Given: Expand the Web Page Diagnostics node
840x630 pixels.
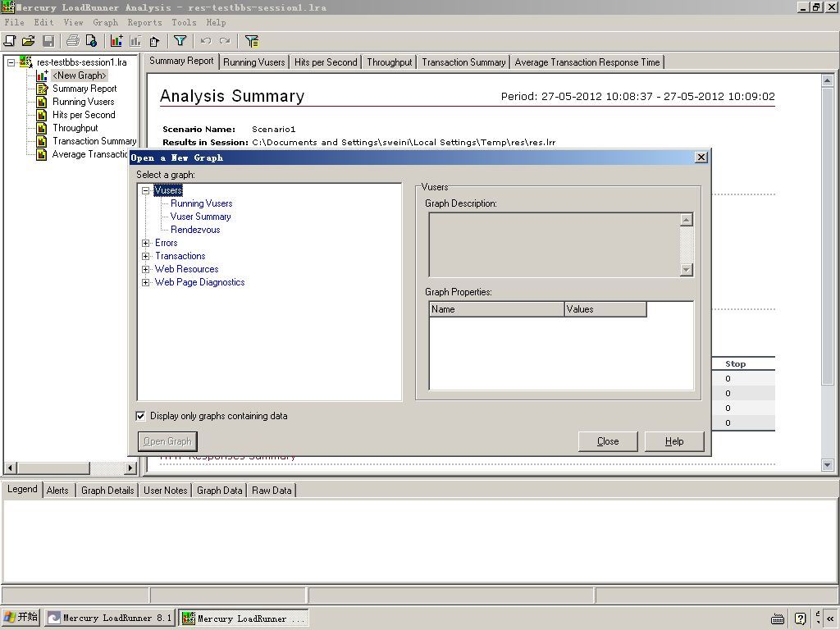Looking at the screenshot, I should (x=145, y=282).
